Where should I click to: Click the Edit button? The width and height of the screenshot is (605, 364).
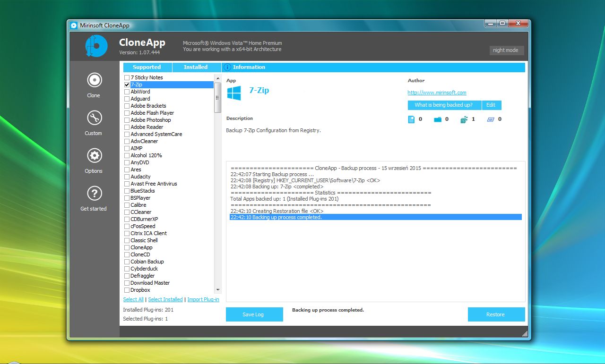[x=491, y=105]
